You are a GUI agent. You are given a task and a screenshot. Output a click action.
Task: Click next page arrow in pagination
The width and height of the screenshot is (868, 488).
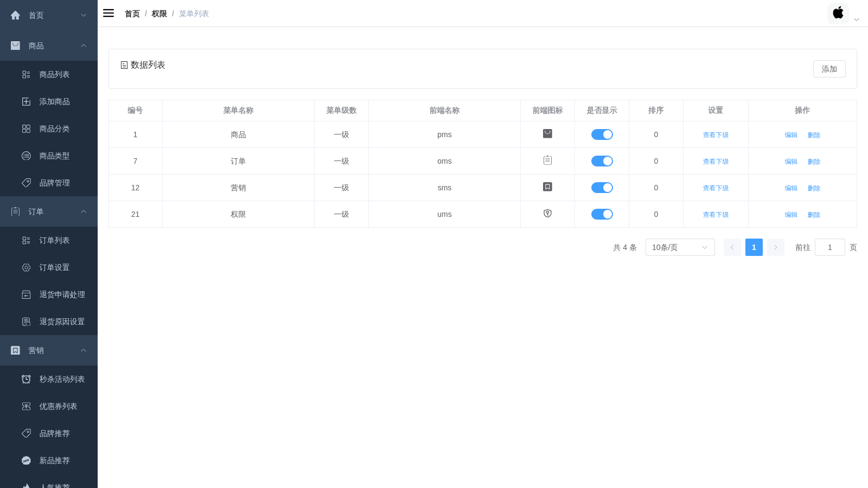pyautogui.click(x=775, y=247)
